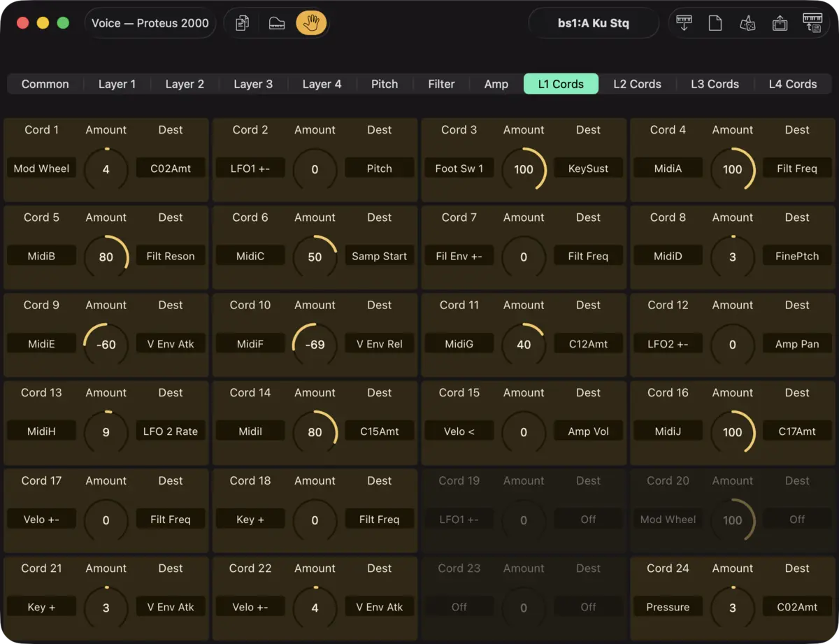Click the share export icon

tap(780, 23)
